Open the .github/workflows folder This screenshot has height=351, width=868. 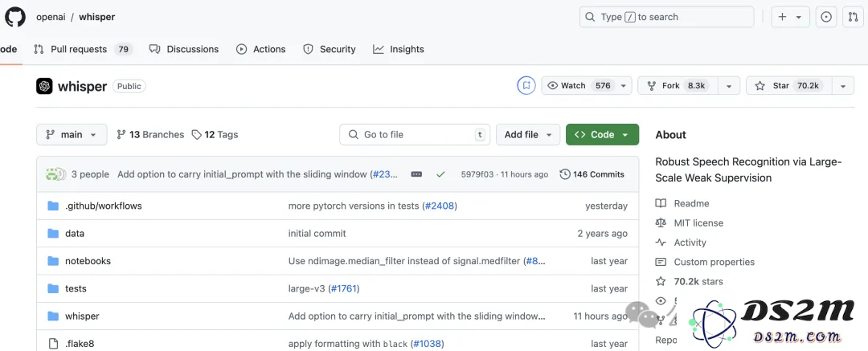coord(104,206)
